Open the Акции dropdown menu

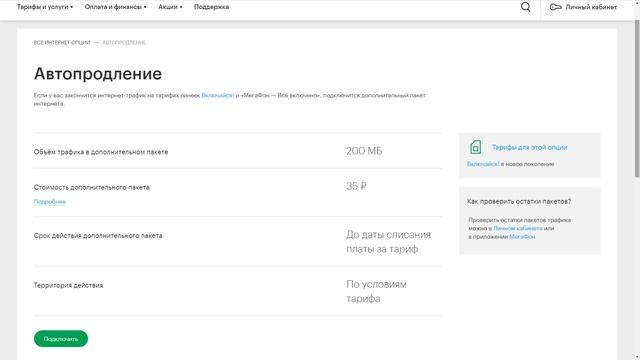[170, 7]
